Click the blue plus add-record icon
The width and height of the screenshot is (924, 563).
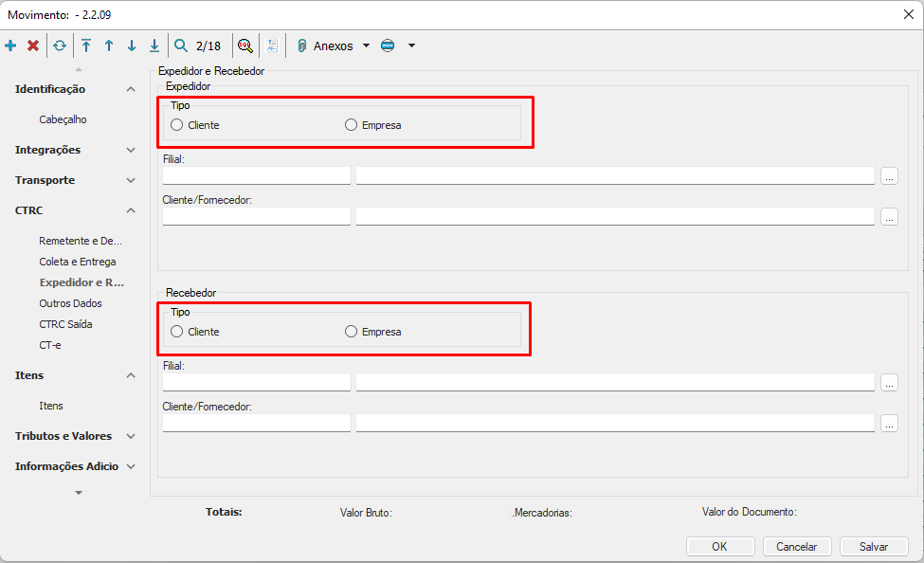10,45
